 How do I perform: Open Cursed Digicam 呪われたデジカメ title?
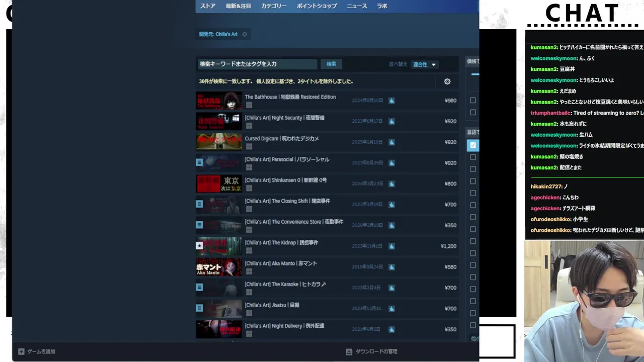point(282,139)
